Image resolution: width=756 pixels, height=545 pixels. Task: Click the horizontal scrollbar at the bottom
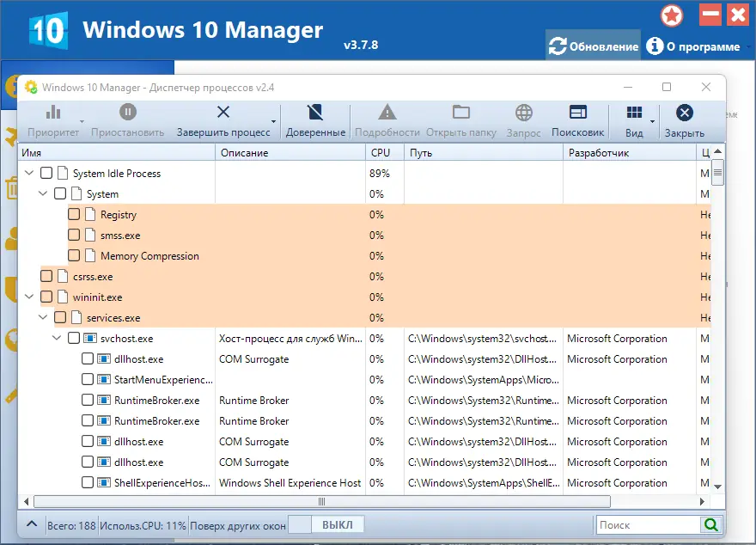[320, 500]
